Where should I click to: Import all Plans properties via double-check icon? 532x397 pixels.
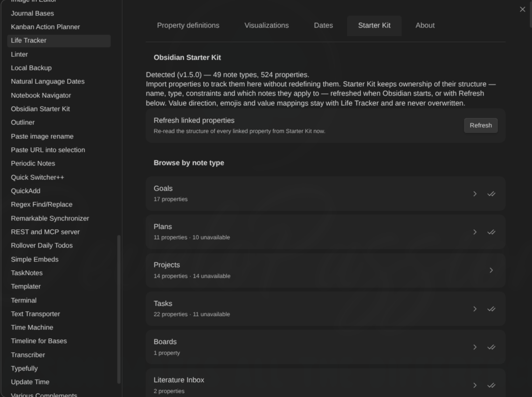coord(491,232)
